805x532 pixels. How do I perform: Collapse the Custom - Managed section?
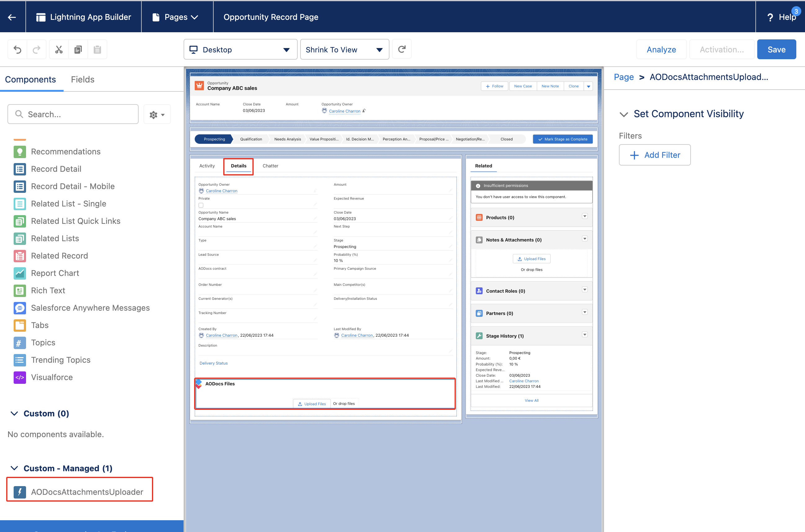click(x=14, y=468)
